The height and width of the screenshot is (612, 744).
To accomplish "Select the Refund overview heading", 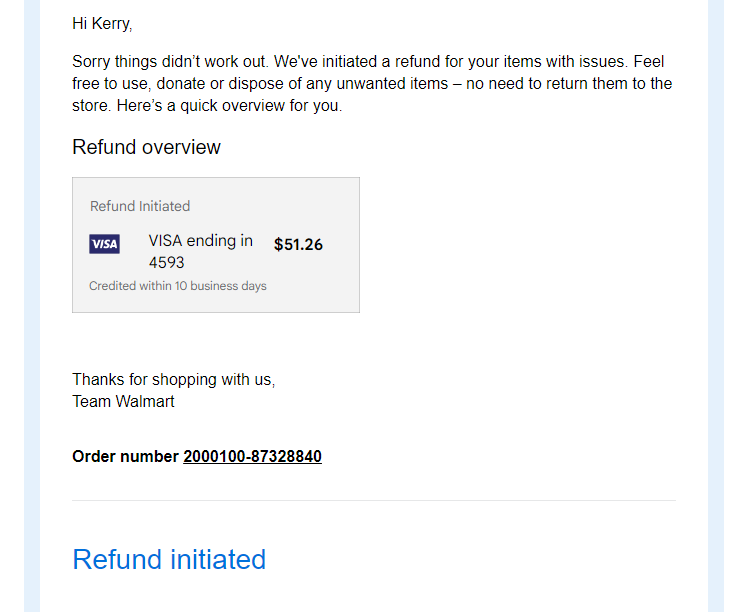I will tap(146, 147).
